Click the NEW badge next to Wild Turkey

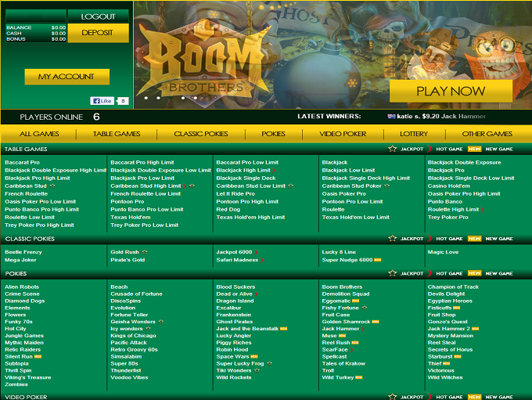[358, 377]
